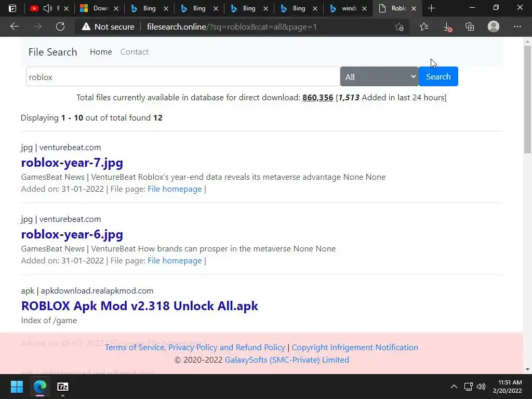Open the Downloads toolbar icon

[447, 27]
